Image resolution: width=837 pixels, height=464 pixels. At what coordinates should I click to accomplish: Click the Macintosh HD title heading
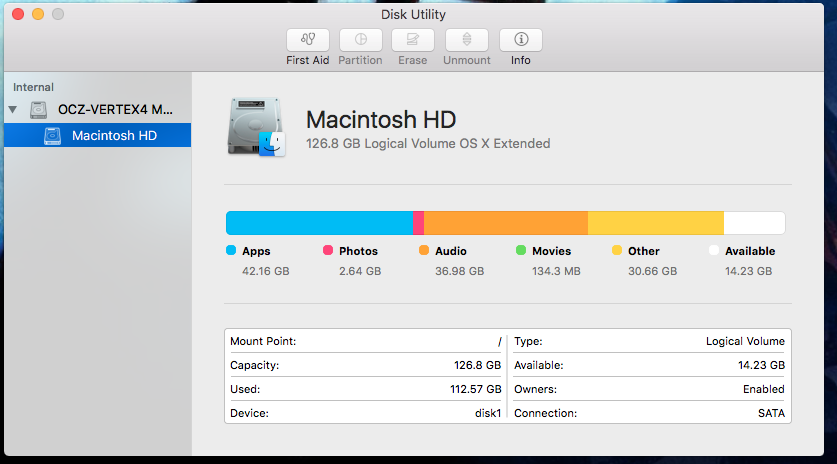(x=381, y=120)
